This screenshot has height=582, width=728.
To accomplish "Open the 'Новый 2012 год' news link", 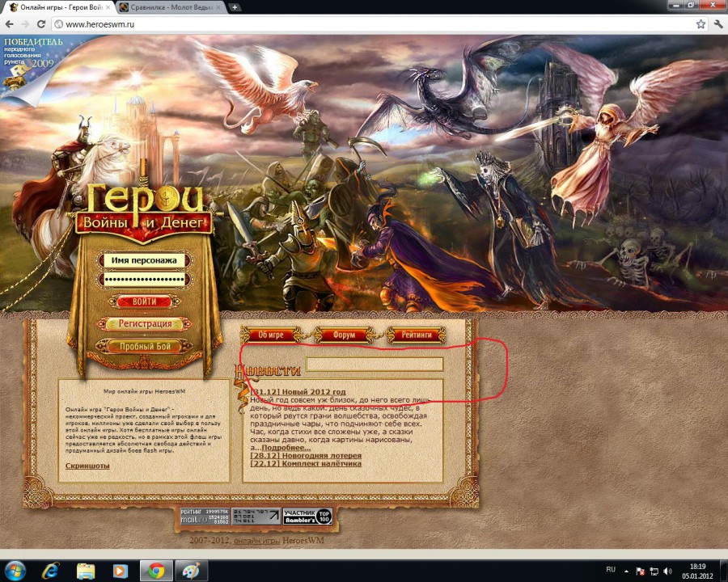I will tap(298, 392).
